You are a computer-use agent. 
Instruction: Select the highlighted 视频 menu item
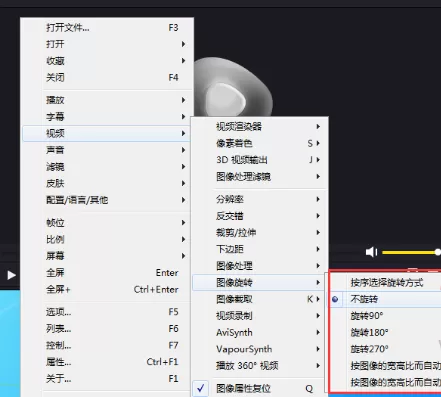(x=107, y=133)
